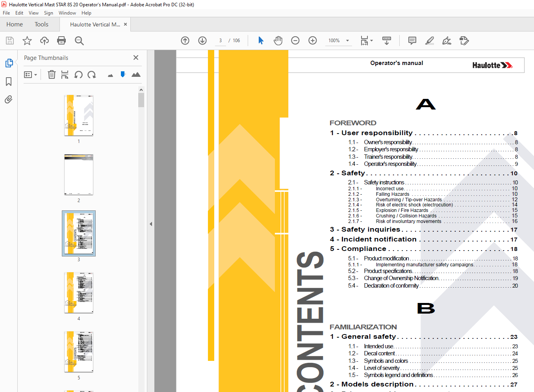Go to next page arrow button
This screenshot has height=392, width=534.
[202, 41]
